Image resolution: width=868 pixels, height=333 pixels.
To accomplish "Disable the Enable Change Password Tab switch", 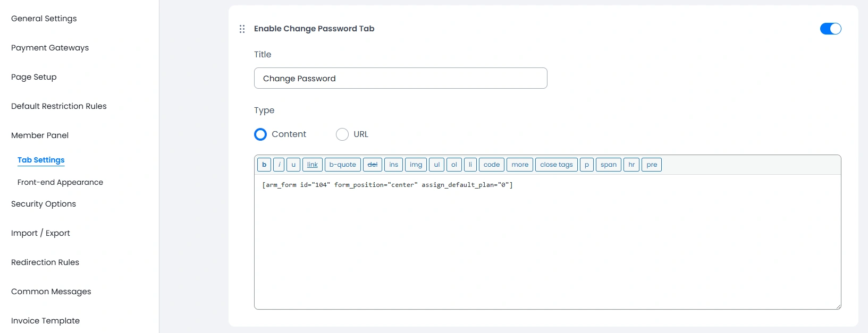I will (830, 29).
